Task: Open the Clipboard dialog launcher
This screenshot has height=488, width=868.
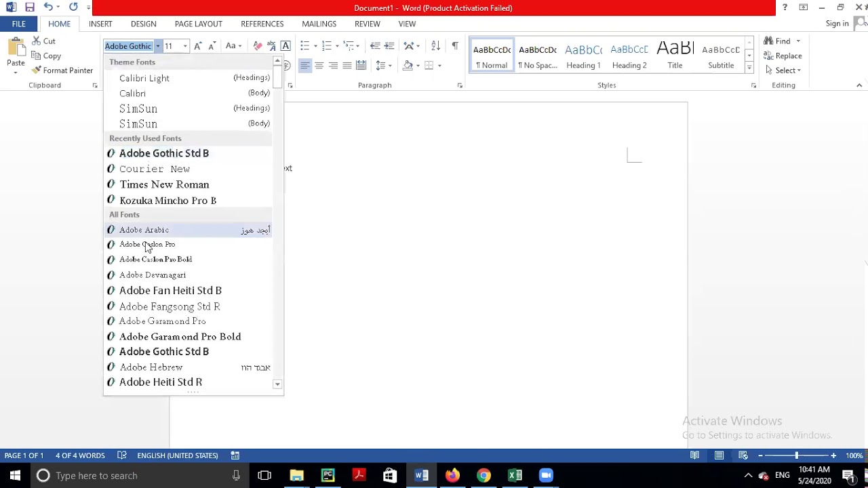Action: point(95,85)
